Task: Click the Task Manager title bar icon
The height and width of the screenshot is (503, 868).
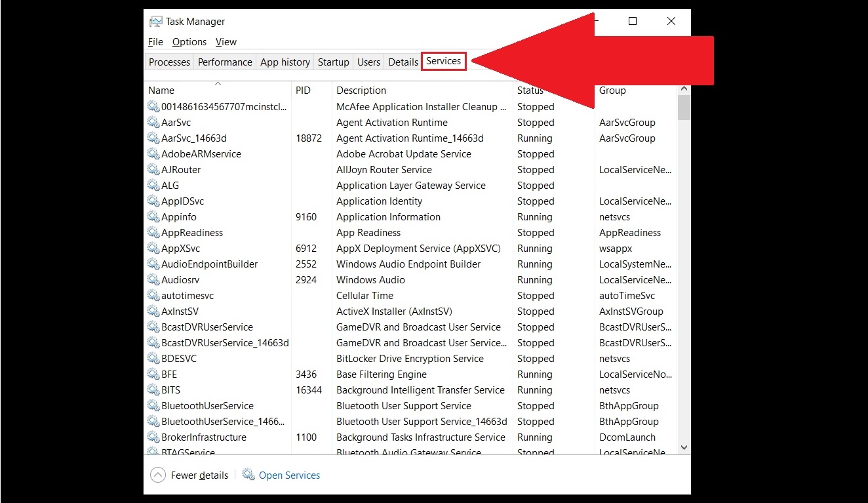Action: 155,21
